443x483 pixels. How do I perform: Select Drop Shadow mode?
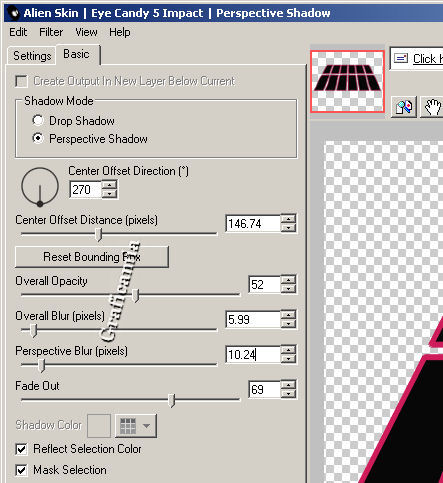pyautogui.click(x=38, y=120)
